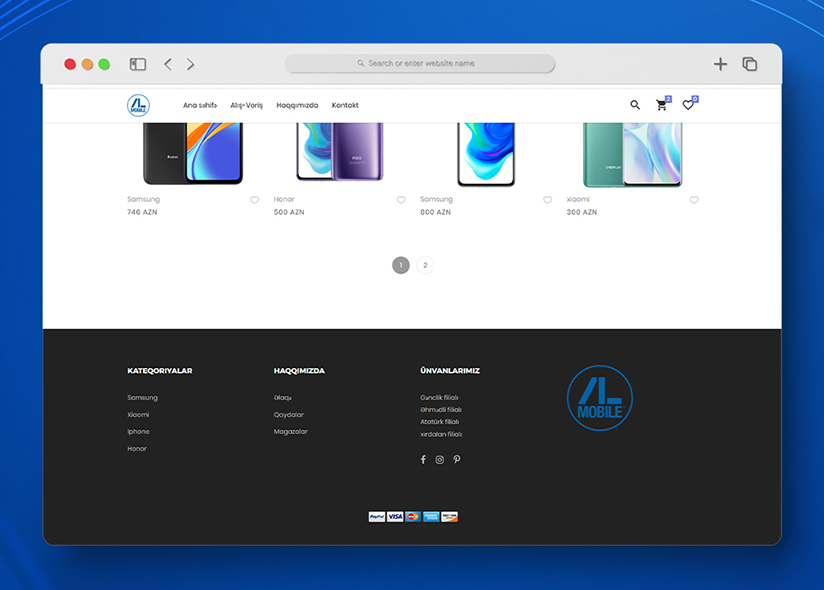Click the orange minimize window button

tap(87, 64)
